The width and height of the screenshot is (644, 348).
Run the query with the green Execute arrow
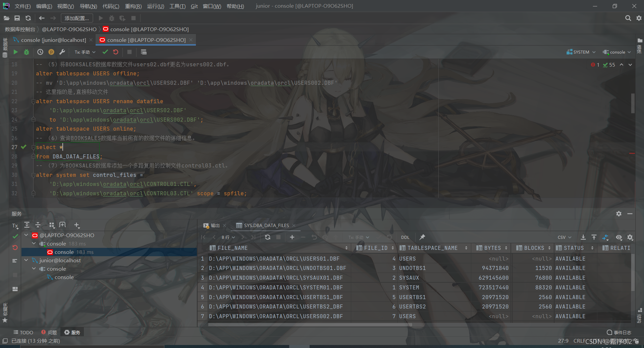point(15,52)
